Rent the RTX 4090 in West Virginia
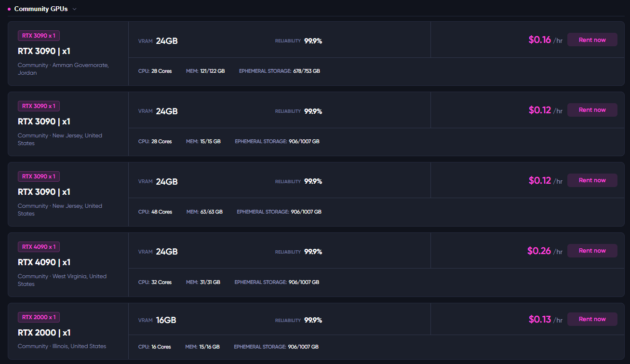This screenshot has height=364, width=630. (592, 251)
